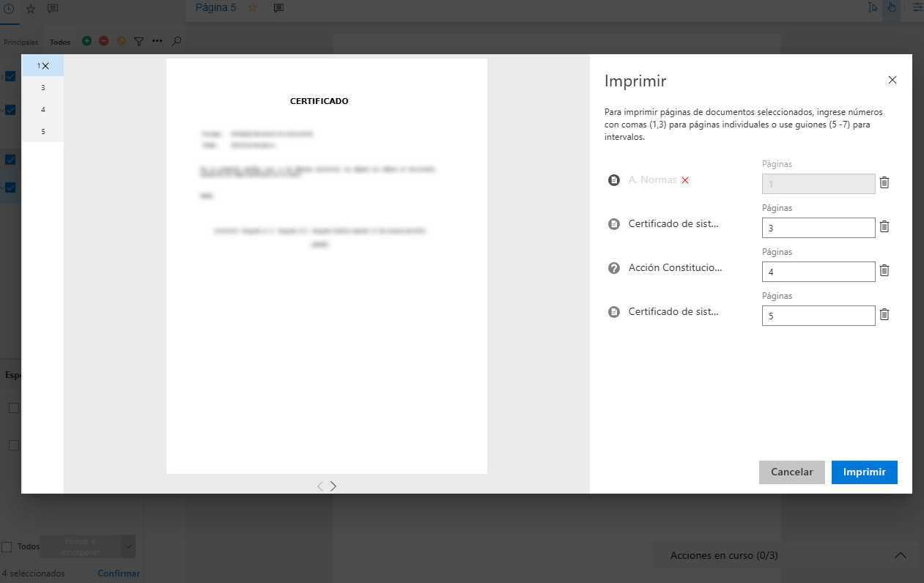
Task: Select the text selection cursor tool
Action: 872,8
